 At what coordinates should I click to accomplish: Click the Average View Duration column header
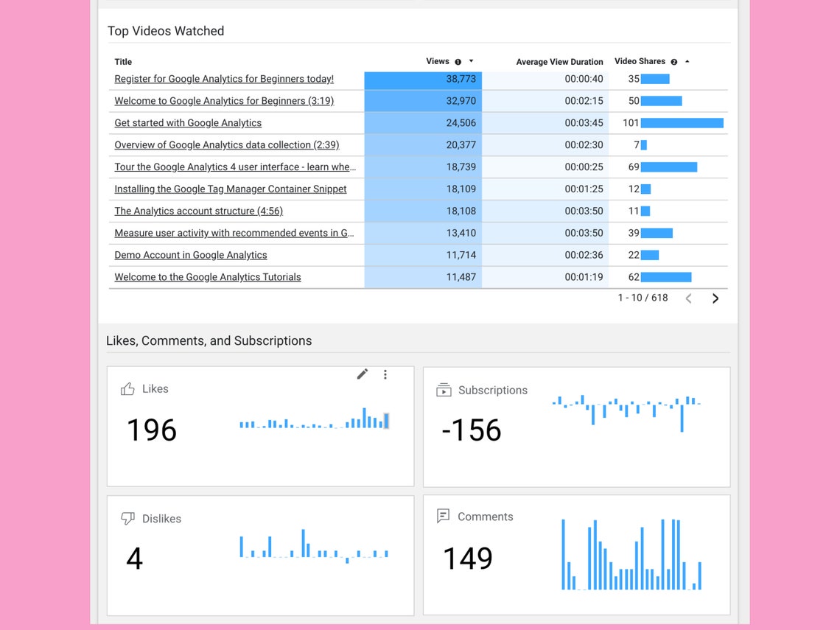pyautogui.click(x=560, y=62)
